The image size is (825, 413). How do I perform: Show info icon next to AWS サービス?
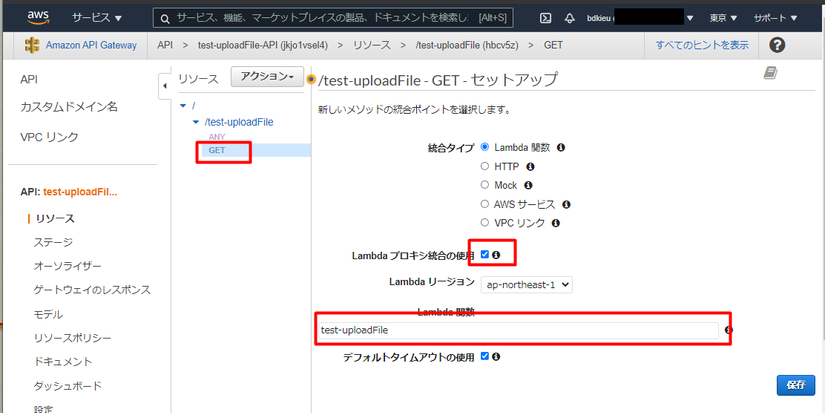566,204
